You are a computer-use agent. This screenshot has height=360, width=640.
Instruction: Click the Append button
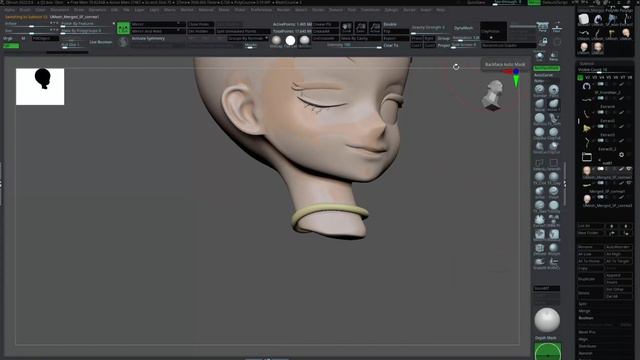coord(618,276)
